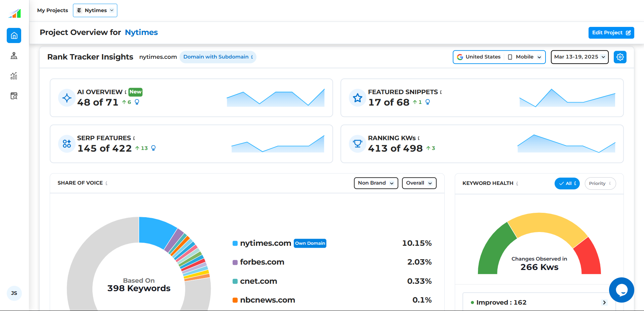
Task: Open the browser search audit sidebar icon
Action: tap(14, 96)
